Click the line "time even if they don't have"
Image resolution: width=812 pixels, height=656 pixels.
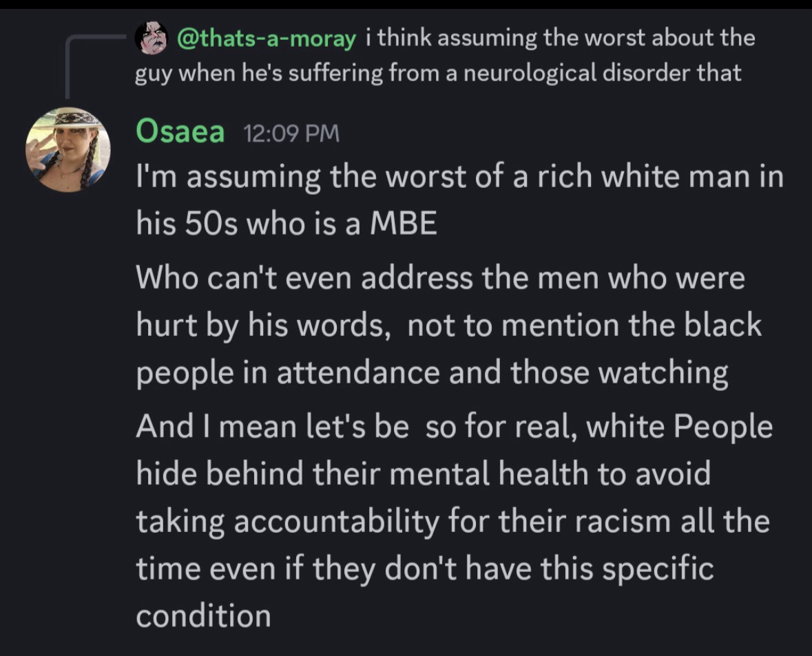[424, 569]
